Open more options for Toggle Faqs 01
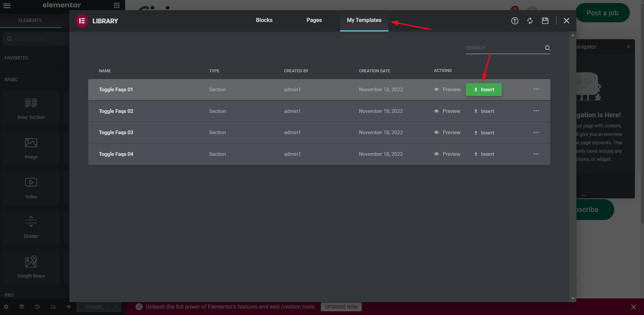Screen dimensions: 644x315 [536, 89]
